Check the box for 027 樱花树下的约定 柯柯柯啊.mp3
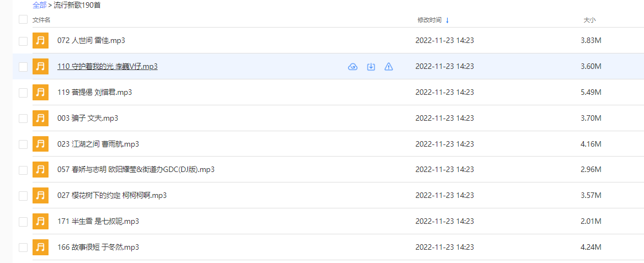The width and height of the screenshot is (644, 263). (23, 196)
